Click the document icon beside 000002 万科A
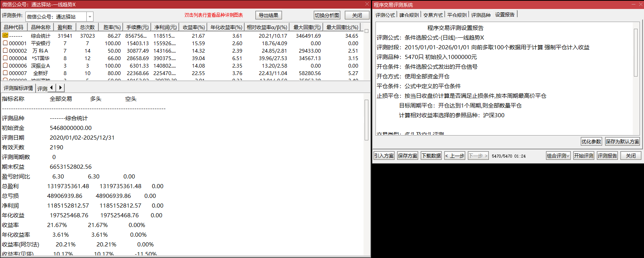 pos(5,50)
